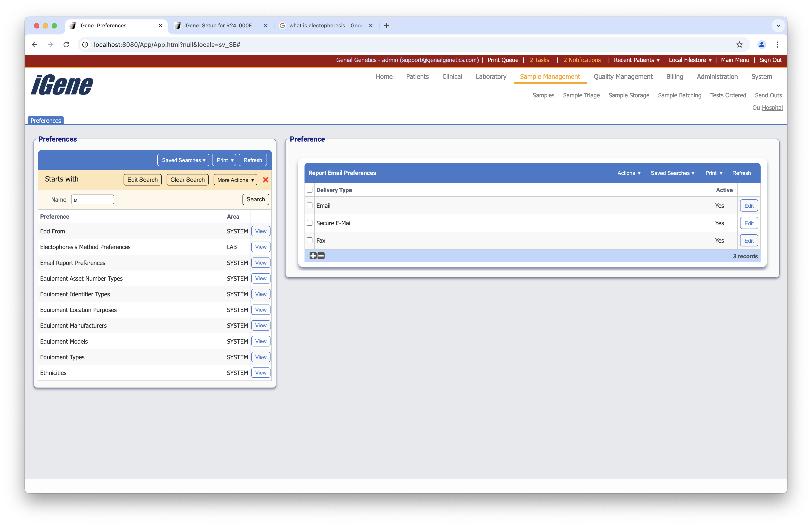Click the minus icon below the delivery list
This screenshot has width=812, height=526.
point(321,256)
